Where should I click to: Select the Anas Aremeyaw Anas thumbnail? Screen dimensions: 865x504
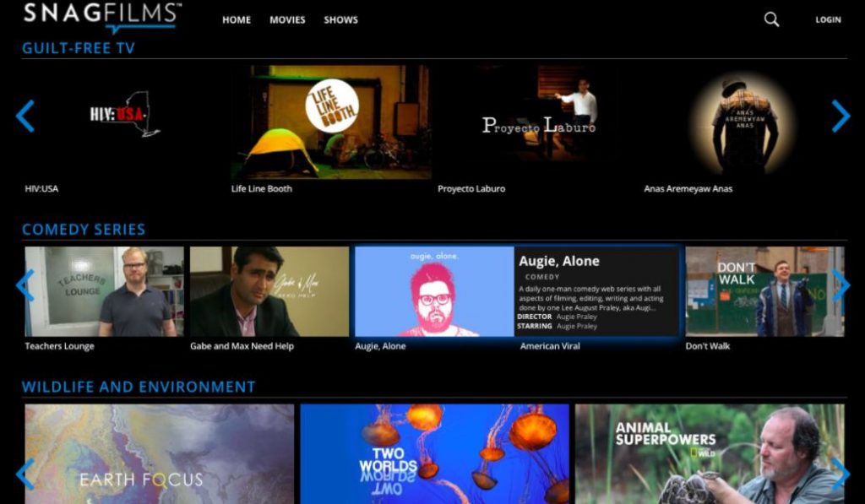[x=743, y=122]
